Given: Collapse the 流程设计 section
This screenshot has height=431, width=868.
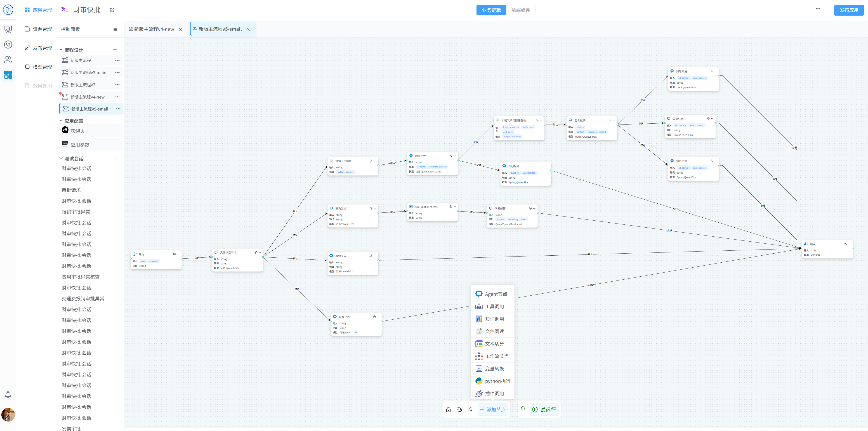Looking at the screenshot, I should point(61,50).
